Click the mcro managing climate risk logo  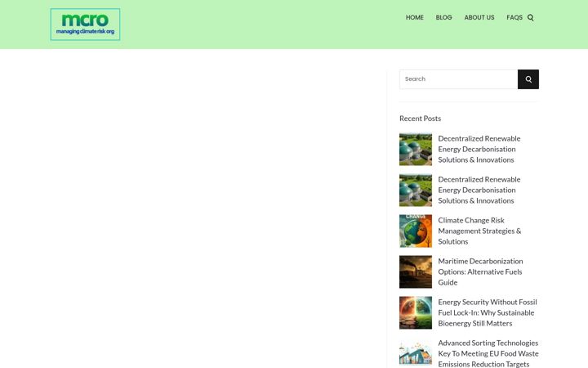(x=85, y=25)
